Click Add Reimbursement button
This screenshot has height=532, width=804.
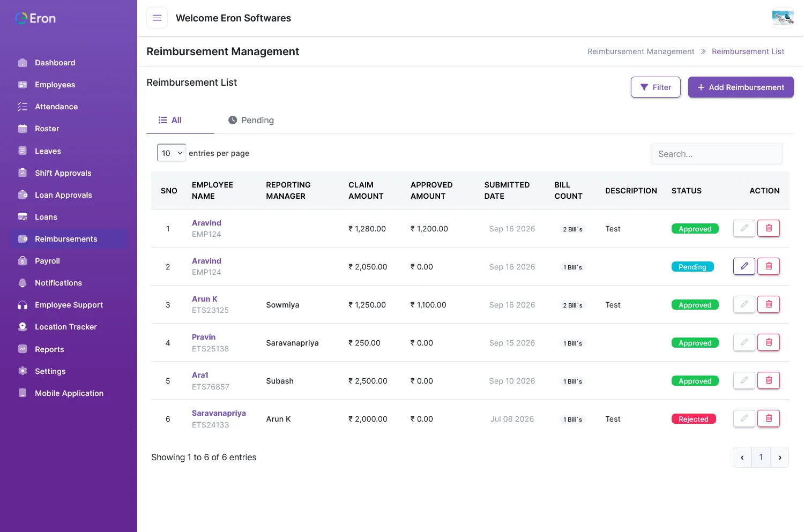tap(741, 87)
